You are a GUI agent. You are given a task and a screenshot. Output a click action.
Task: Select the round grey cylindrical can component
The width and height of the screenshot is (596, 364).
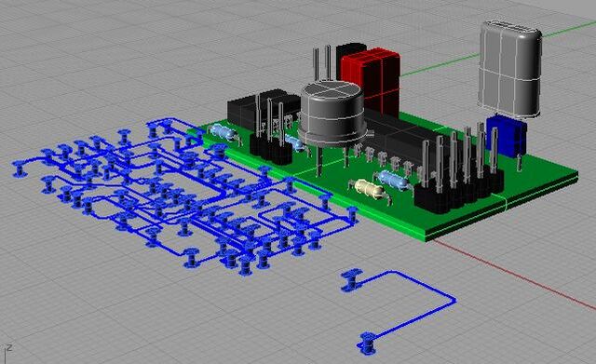(332, 114)
